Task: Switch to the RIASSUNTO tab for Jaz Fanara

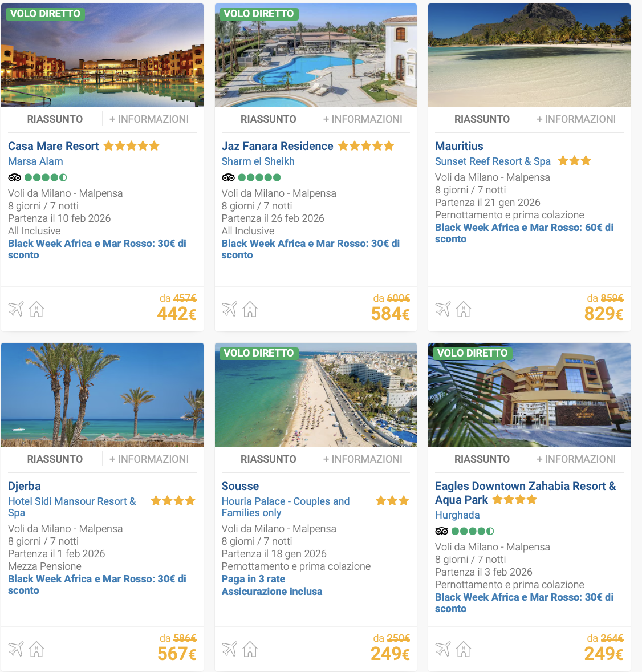Action: click(x=268, y=119)
